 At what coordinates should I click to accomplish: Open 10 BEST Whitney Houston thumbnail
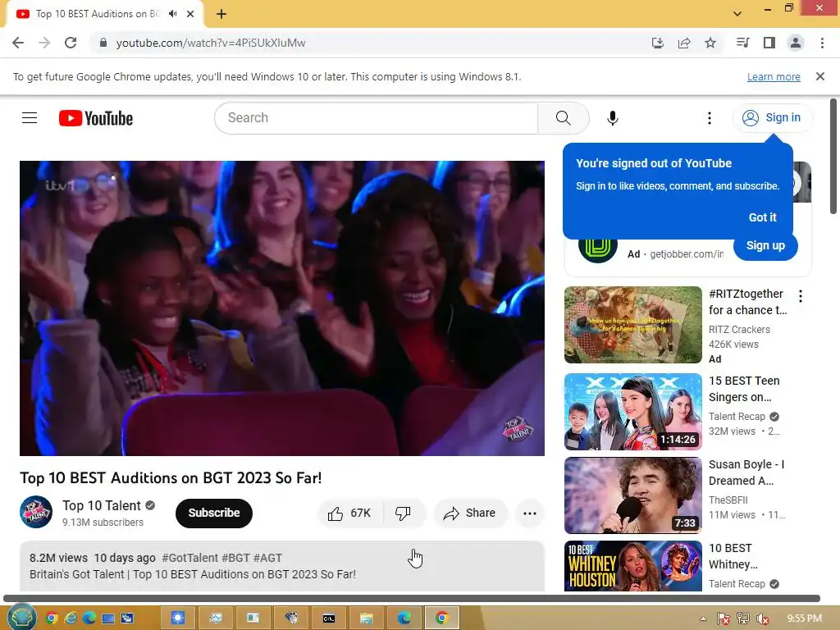coord(632,566)
